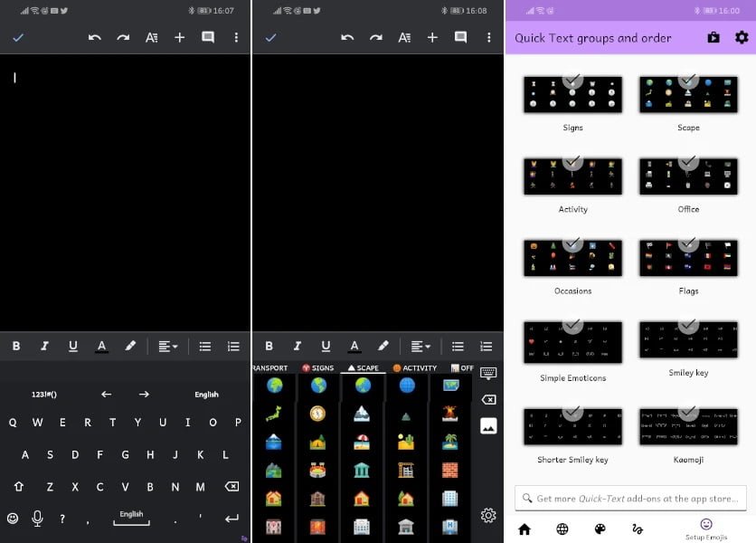The height and width of the screenshot is (543, 756).
Task: Tap the shift key on the keyboard
Action: [19, 487]
